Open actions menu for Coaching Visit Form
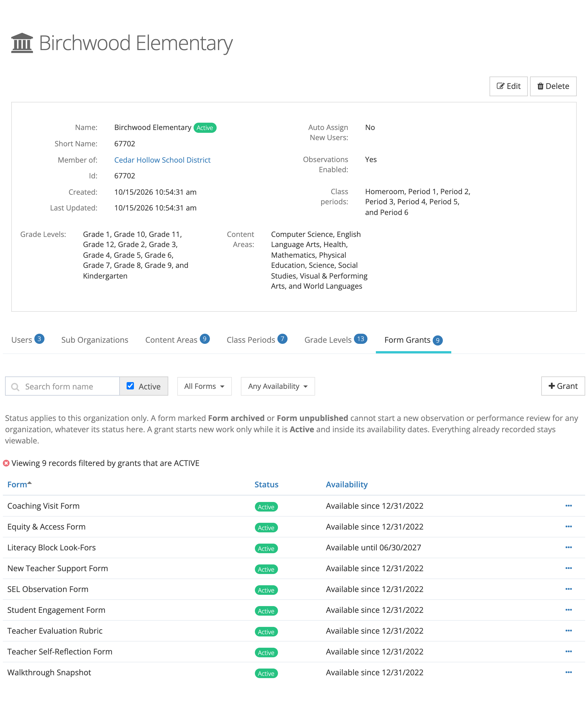The height and width of the screenshot is (722, 588). [x=568, y=506]
